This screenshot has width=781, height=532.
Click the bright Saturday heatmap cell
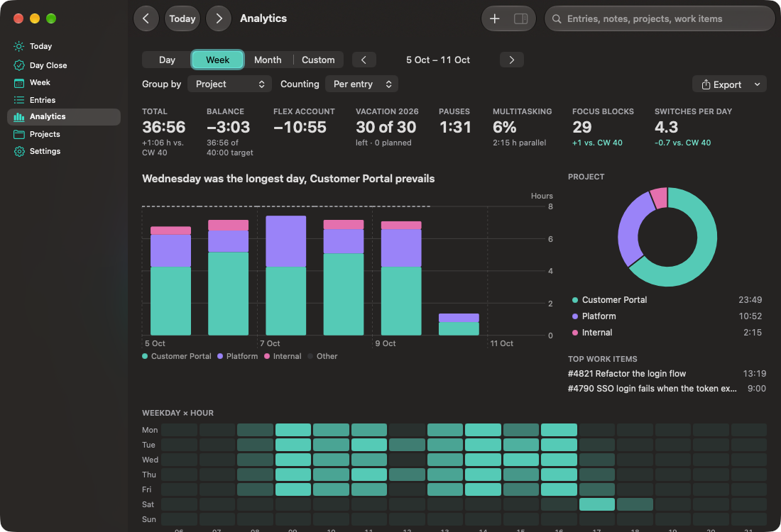point(596,504)
